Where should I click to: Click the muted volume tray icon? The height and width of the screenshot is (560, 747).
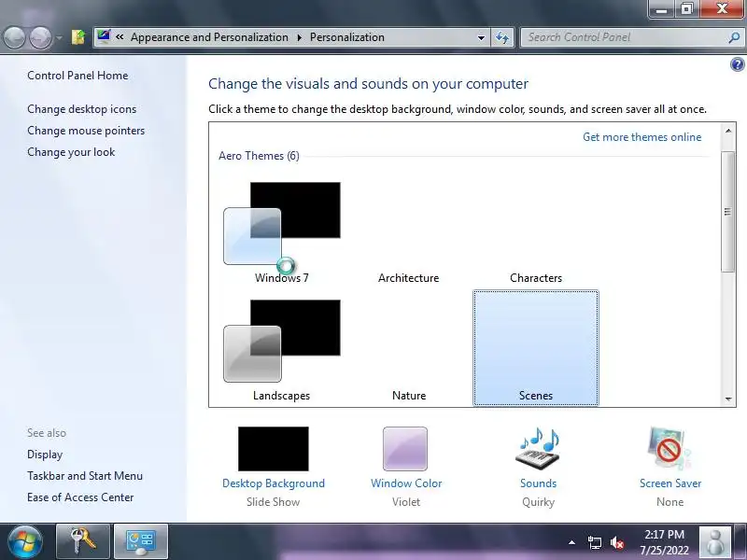click(617, 542)
